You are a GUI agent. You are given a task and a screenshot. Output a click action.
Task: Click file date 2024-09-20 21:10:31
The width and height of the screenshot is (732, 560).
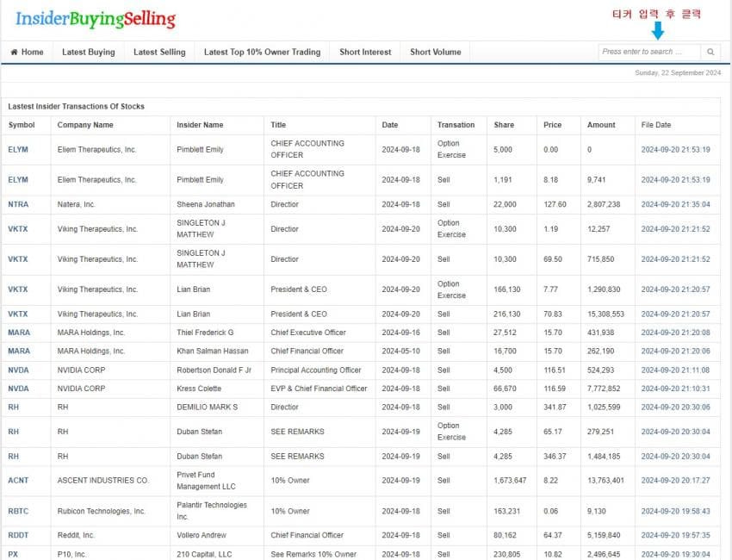(x=675, y=389)
